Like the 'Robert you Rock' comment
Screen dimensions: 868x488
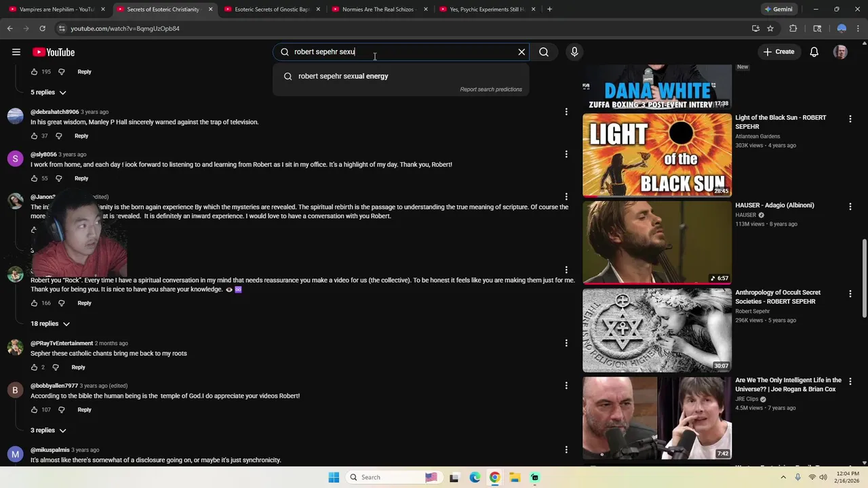click(x=35, y=304)
